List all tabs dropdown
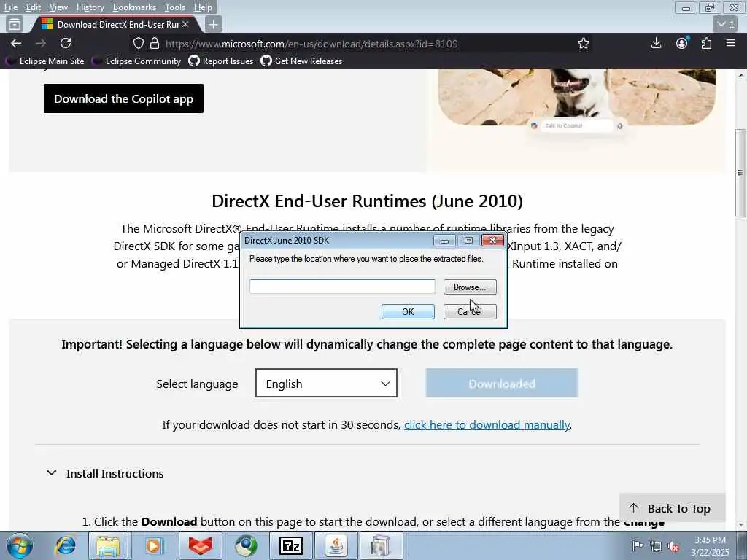 (726, 24)
